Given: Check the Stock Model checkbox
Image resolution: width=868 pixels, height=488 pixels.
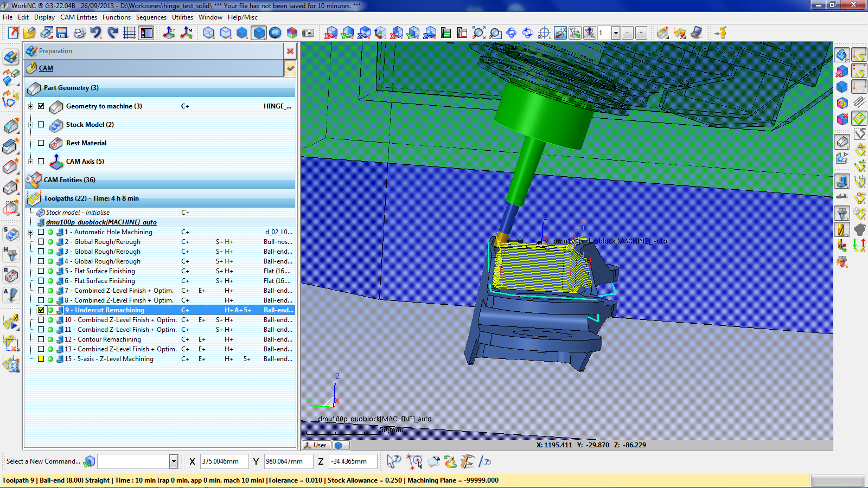Looking at the screenshot, I should (41, 125).
